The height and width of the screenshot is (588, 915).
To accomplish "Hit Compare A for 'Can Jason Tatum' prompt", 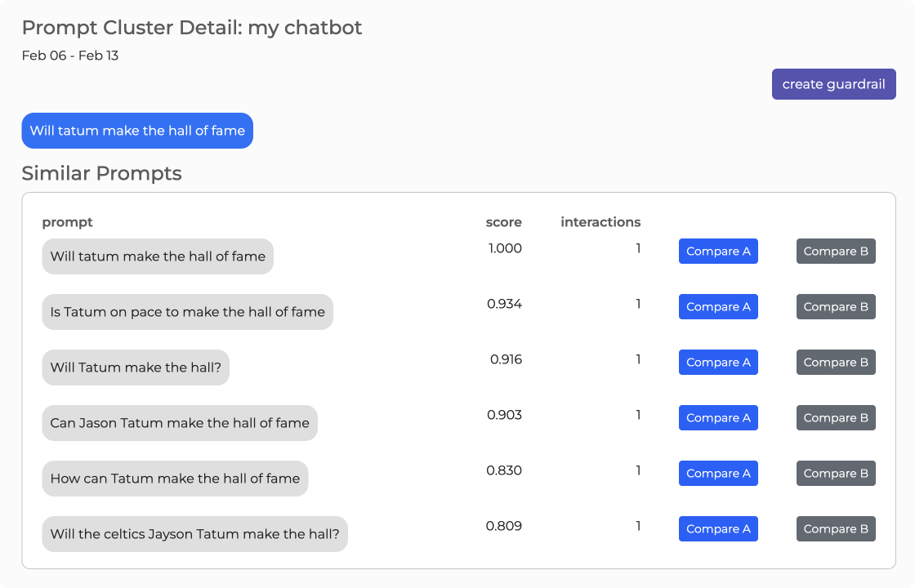I will 718,418.
